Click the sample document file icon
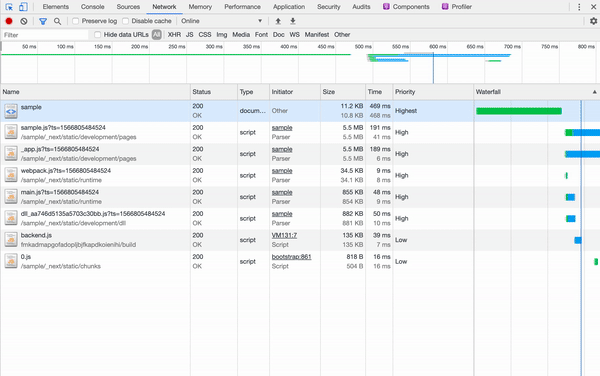This screenshot has width=600, height=376. (11, 111)
